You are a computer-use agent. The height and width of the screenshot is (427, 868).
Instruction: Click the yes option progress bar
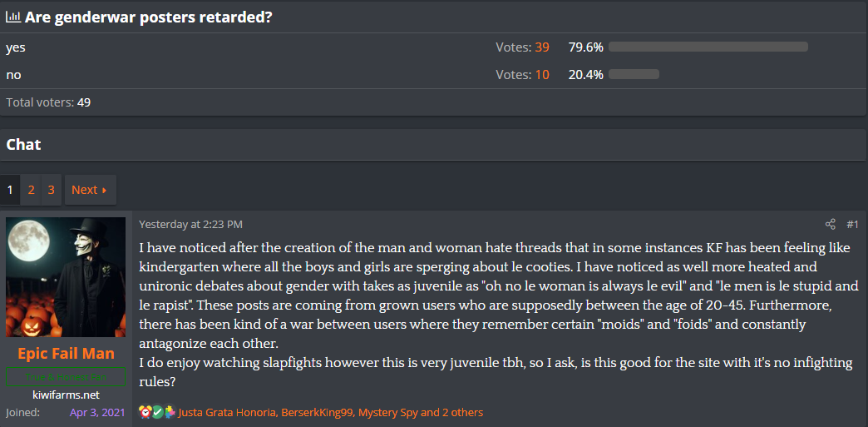(x=708, y=47)
